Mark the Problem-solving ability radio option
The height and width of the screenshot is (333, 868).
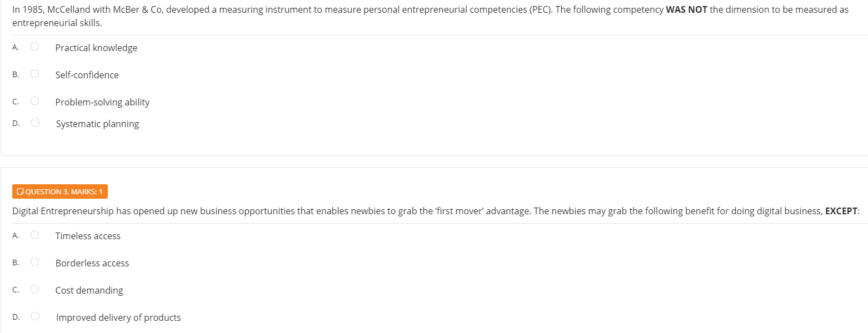point(34,101)
